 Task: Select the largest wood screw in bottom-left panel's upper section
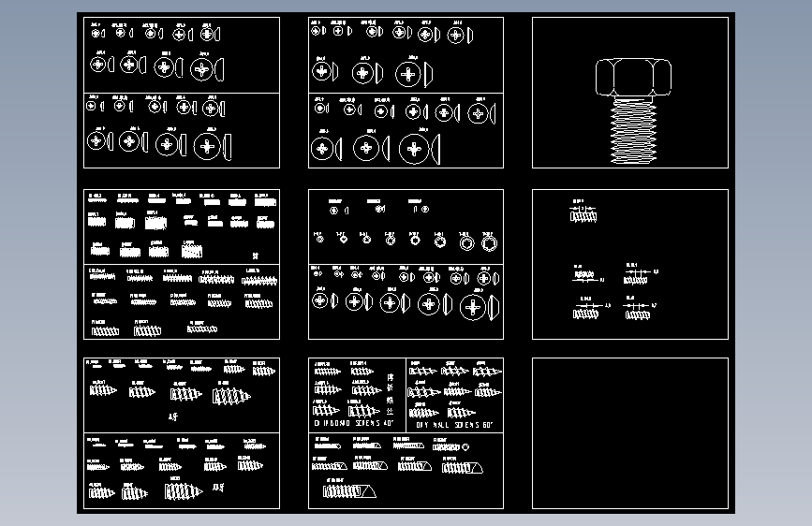[x=231, y=397]
